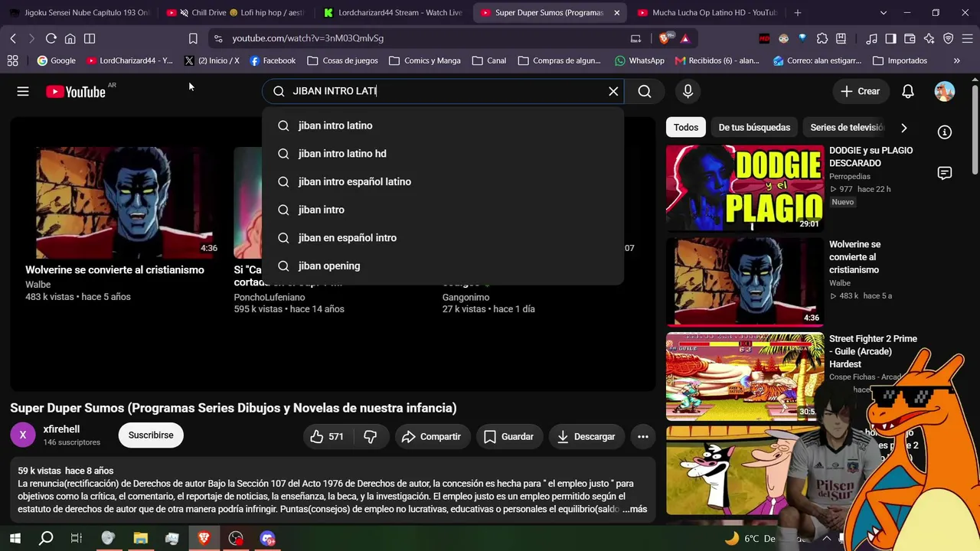
Task: Open the Comics y Manga bookmark folder
Action: [425, 60]
